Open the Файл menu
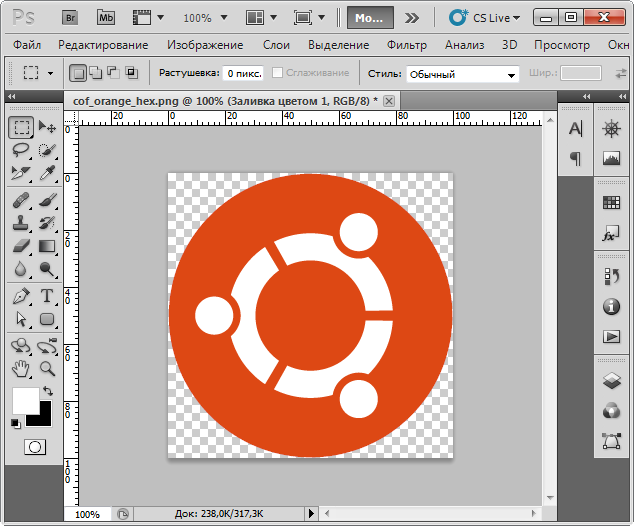The image size is (634, 526). pos(27,45)
